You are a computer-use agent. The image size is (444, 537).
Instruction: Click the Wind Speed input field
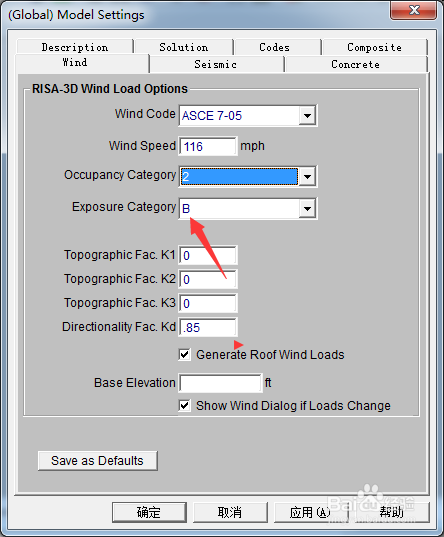[x=208, y=147]
